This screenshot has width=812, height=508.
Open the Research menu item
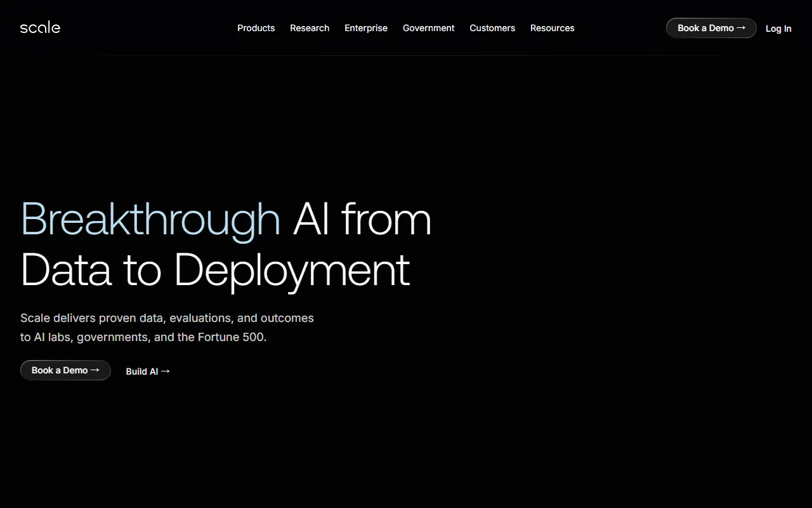point(310,28)
